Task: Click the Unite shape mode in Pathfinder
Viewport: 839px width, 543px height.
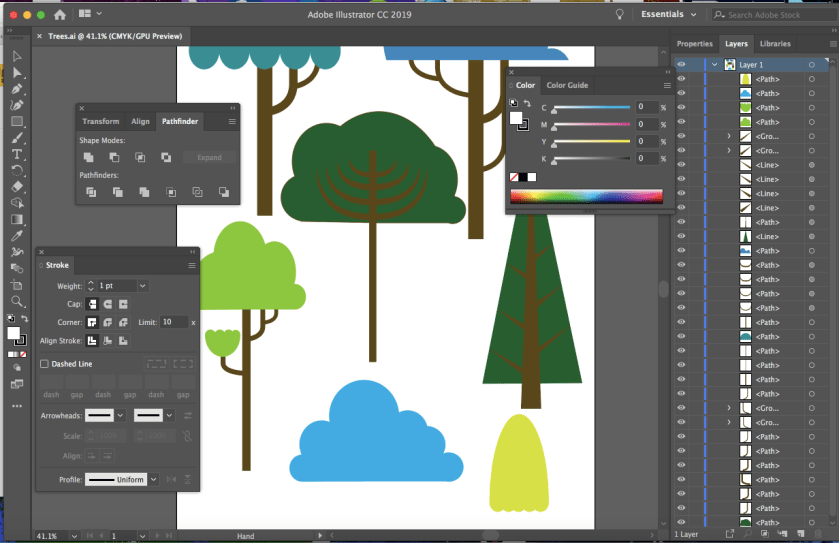Action: coord(89,157)
